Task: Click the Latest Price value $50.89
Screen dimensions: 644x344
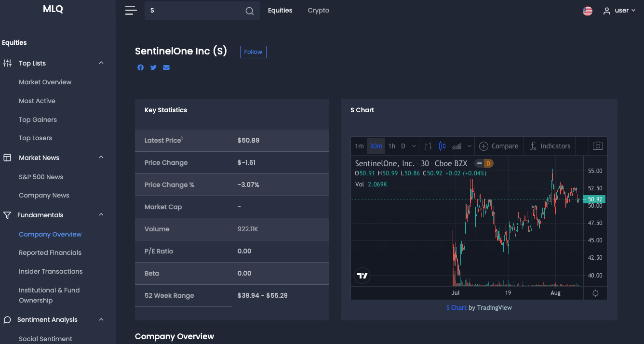Action: 248,140
